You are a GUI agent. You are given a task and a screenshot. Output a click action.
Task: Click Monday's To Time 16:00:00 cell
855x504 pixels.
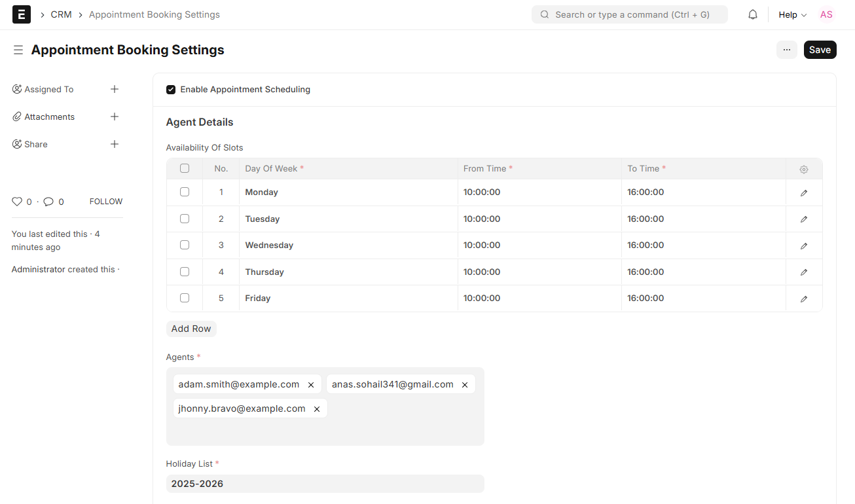point(704,192)
